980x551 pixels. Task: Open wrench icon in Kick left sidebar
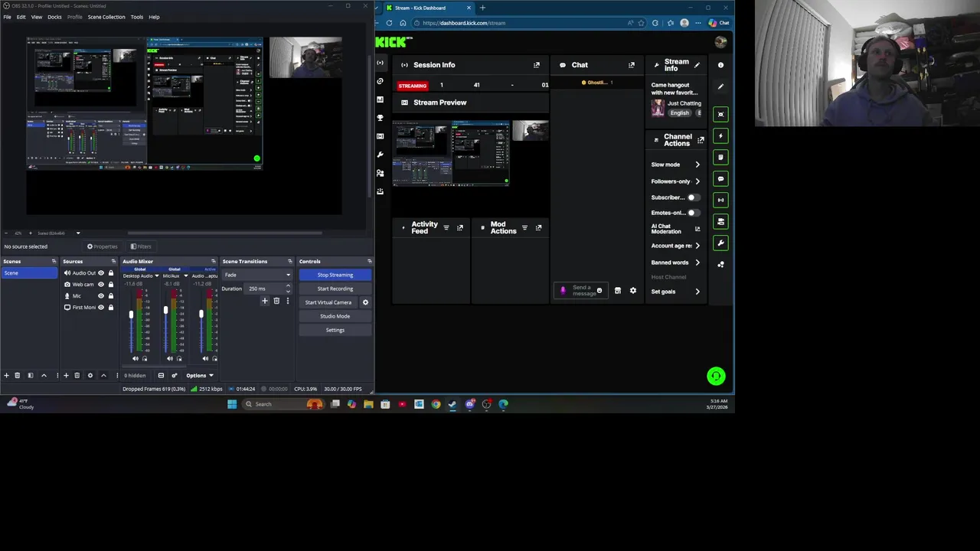[381, 155]
